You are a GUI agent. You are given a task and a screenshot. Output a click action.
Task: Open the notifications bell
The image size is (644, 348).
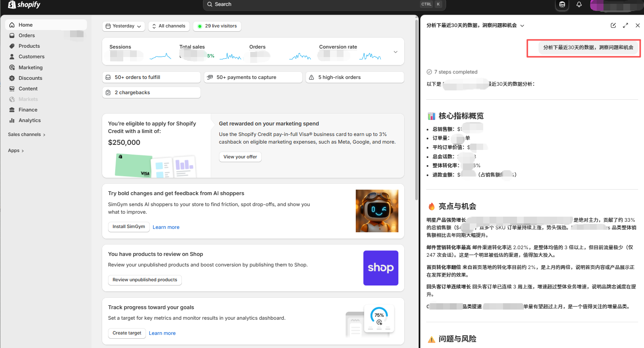click(x=579, y=5)
